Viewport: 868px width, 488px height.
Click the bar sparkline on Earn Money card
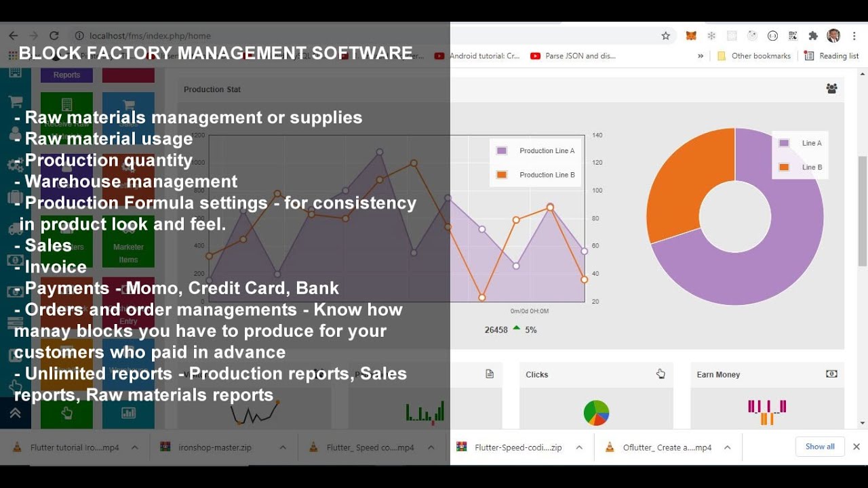click(767, 411)
